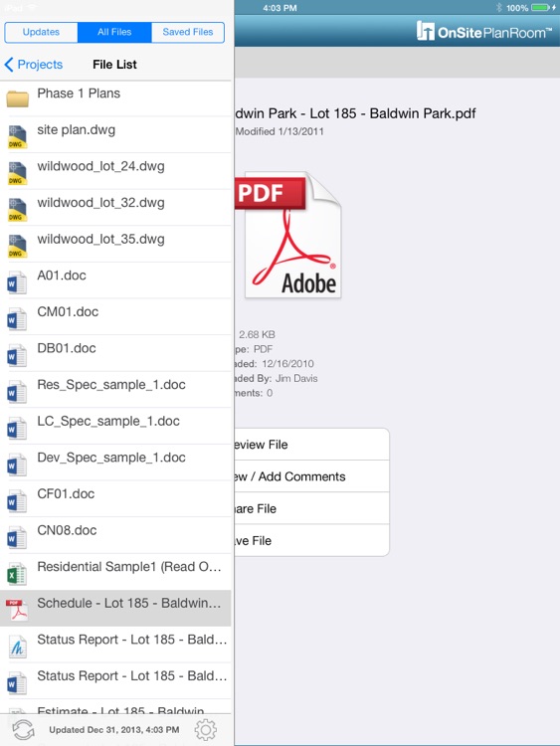
Task: Click the CF01.doc Word icon
Action: tap(17, 501)
